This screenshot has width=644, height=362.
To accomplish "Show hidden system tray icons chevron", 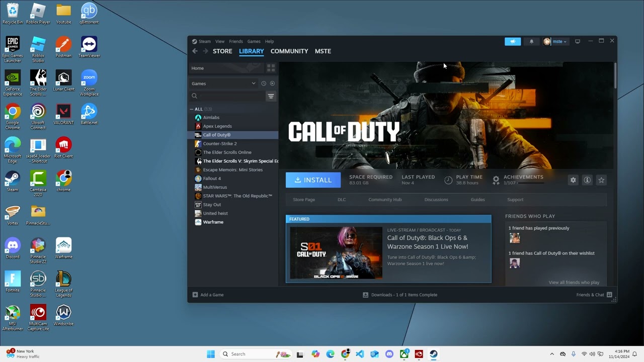I will [552, 354].
